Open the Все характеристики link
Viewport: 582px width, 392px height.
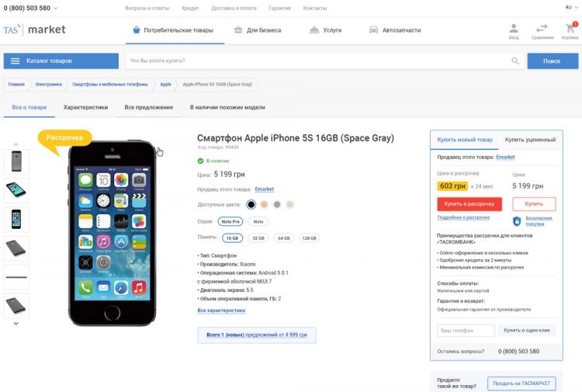221,310
